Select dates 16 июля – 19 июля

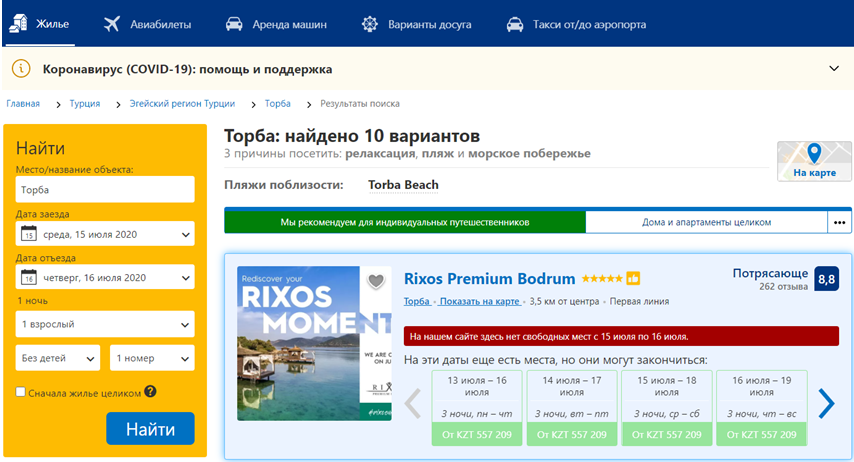(x=761, y=408)
